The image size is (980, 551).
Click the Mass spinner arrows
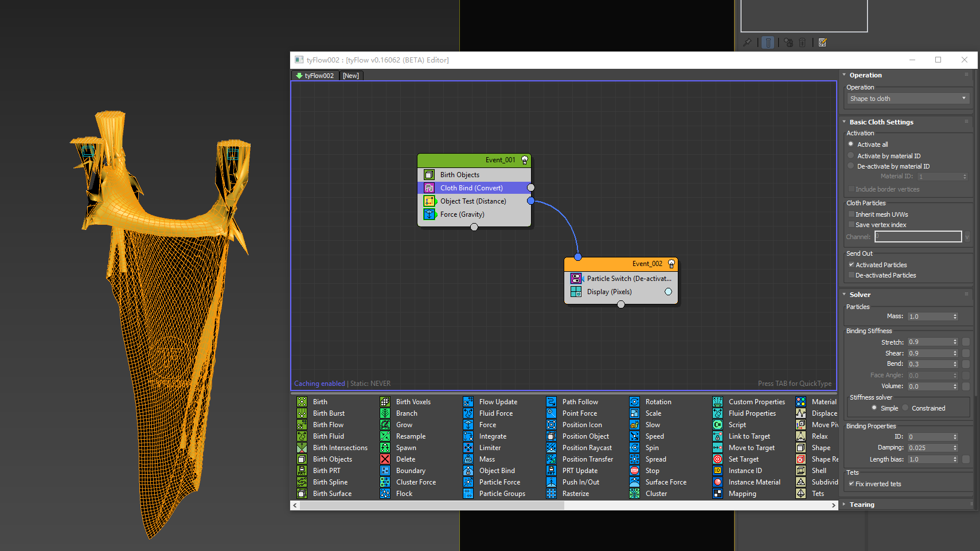(x=955, y=316)
